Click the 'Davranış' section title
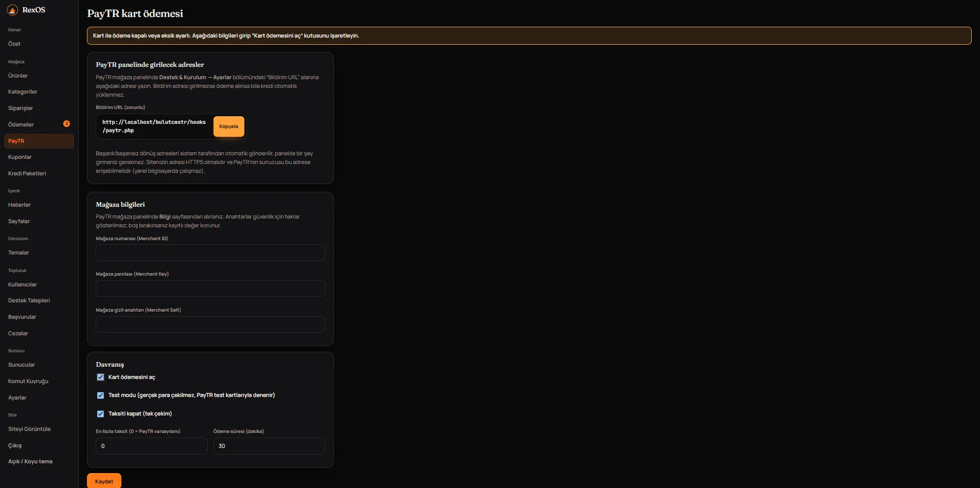This screenshot has width=980, height=488. pyautogui.click(x=110, y=365)
